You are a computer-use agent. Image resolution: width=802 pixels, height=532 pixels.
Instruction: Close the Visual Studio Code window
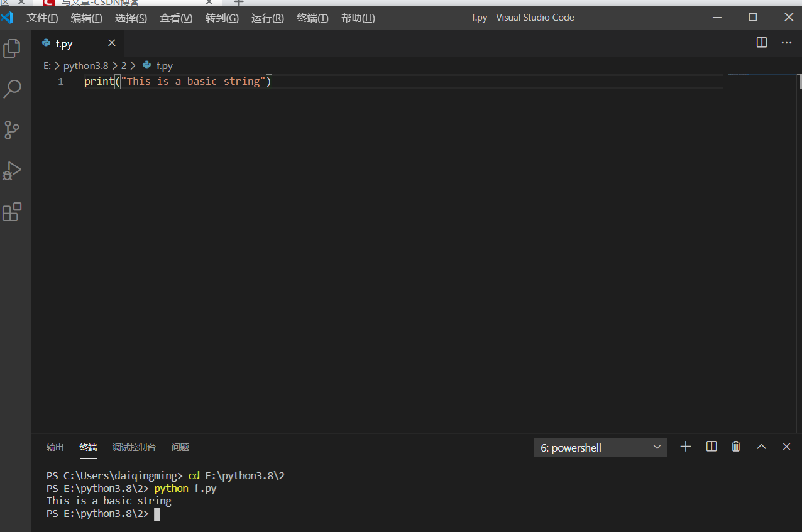click(789, 18)
